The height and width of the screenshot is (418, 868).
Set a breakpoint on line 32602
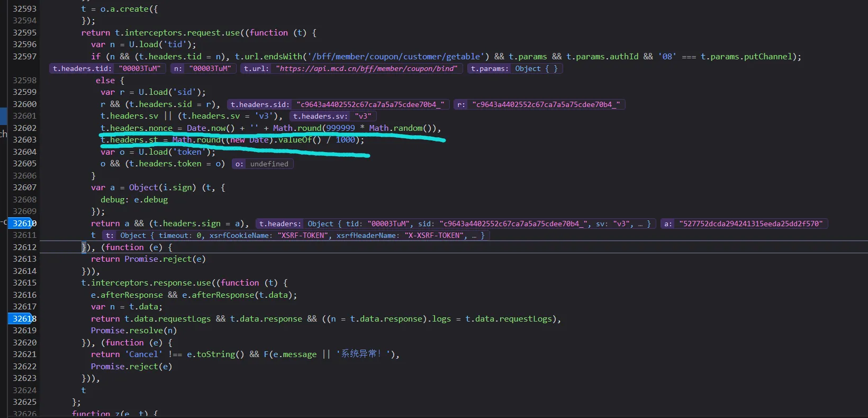pyautogui.click(x=24, y=128)
